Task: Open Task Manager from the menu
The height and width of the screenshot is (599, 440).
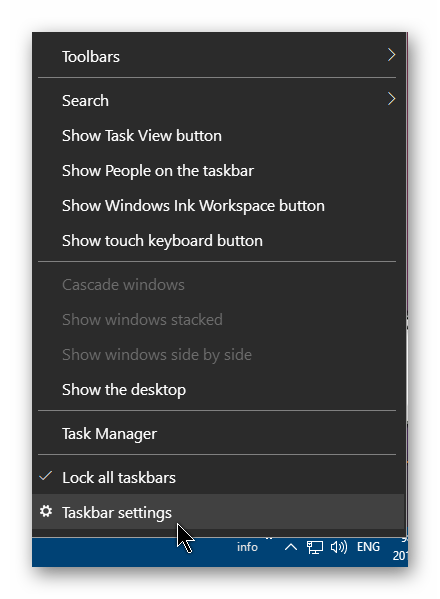Action: [218, 434]
